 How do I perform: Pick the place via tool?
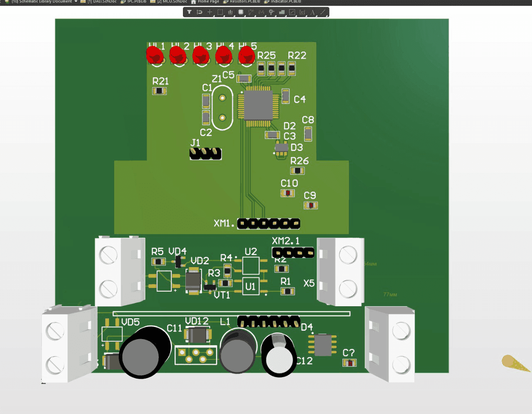(271, 12)
